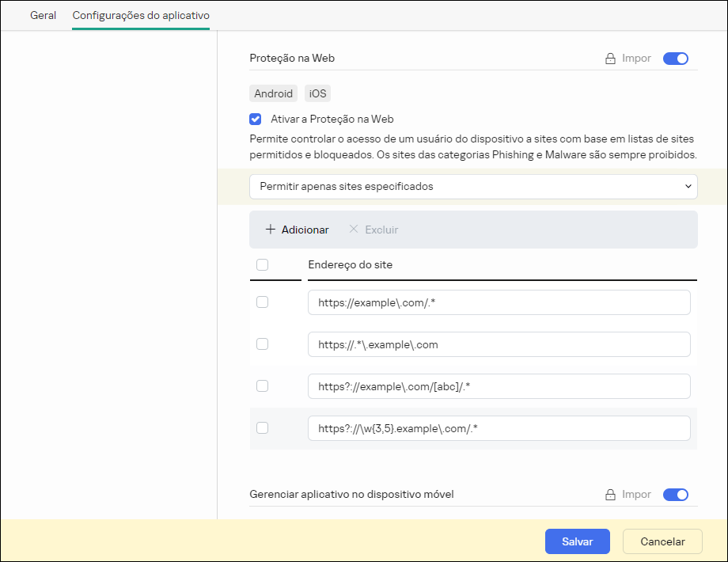Toggle the Gerenciar aplicativo Impor switch
The image size is (728, 562).
point(675,495)
